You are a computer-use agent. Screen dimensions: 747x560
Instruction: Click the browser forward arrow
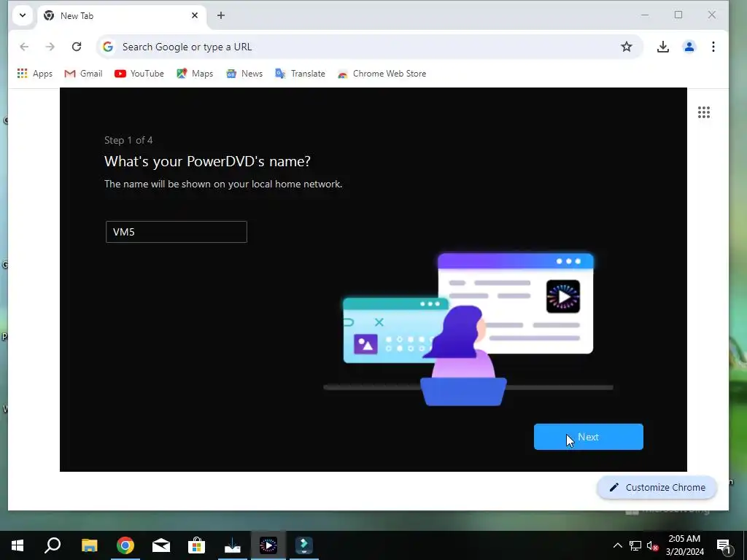point(50,47)
